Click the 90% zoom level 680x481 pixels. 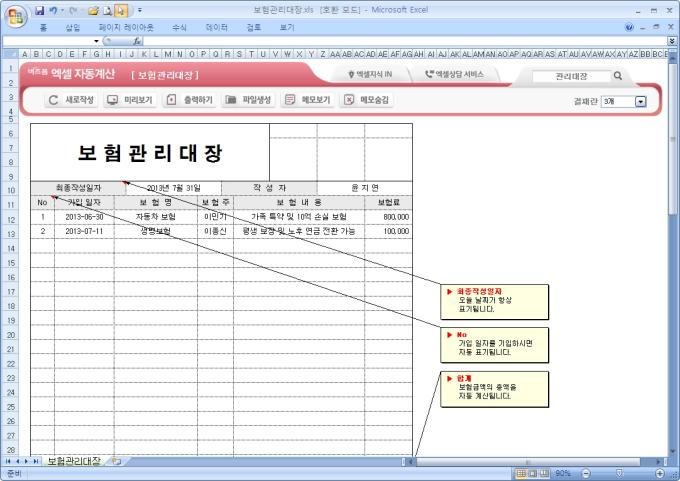562,473
